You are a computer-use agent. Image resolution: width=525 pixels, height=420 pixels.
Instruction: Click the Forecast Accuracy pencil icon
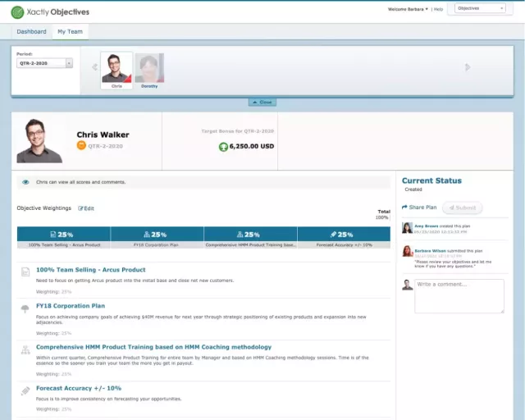[25, 390]
